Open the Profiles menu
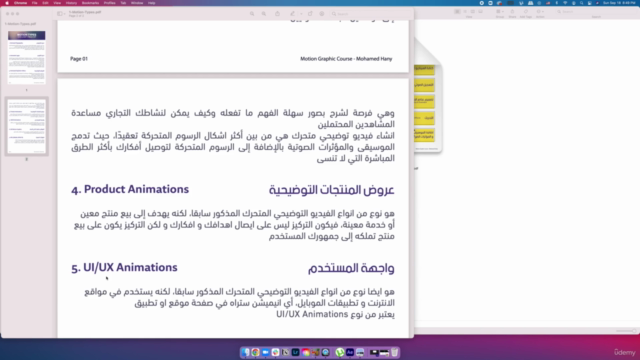Screen dimensions: 640x360 point(109,3)
